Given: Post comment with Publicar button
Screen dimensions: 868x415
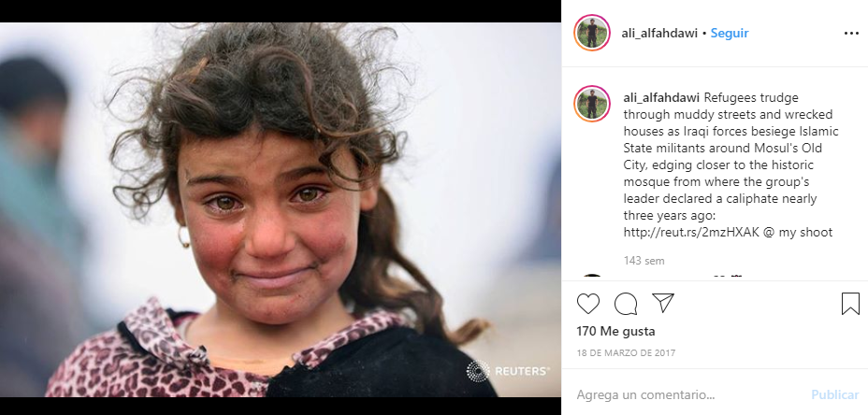Looking at the screenshot, I should coord(834,395).
